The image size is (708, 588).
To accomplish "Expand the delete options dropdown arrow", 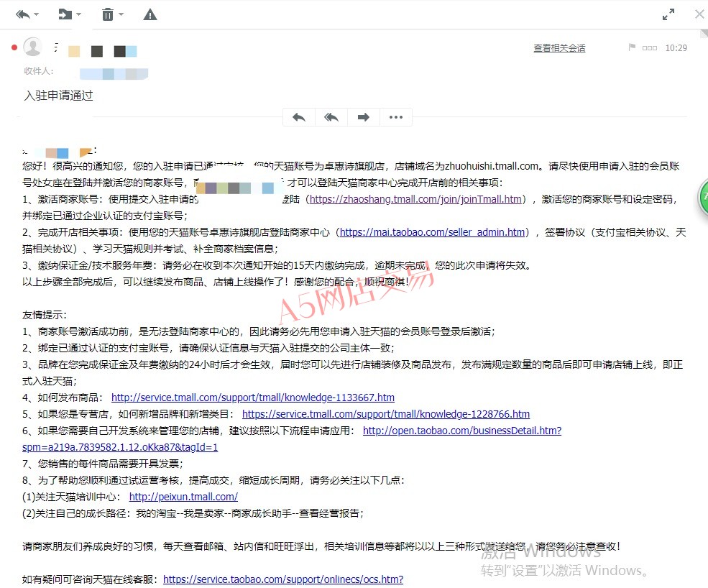I will (x=121, y=14).
